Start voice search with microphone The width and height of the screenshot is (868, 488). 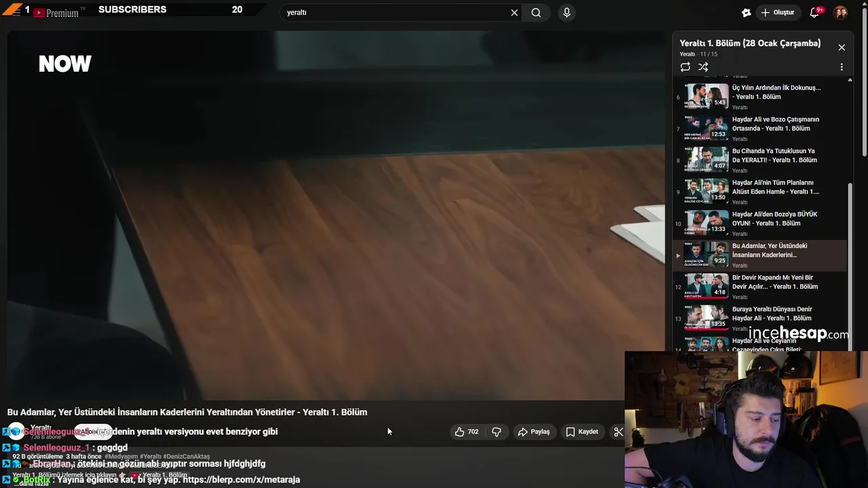[x=567, y=12]
